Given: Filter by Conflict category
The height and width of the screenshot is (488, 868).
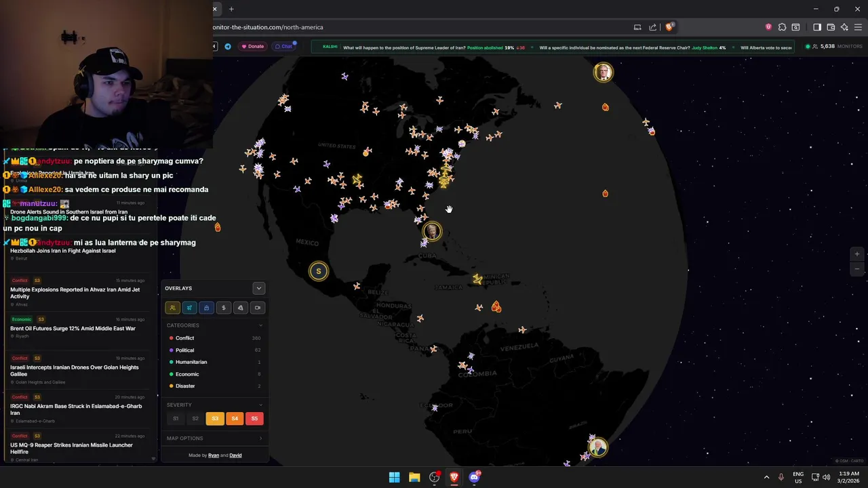Looking at the screenshot, I should click(214, 338).
